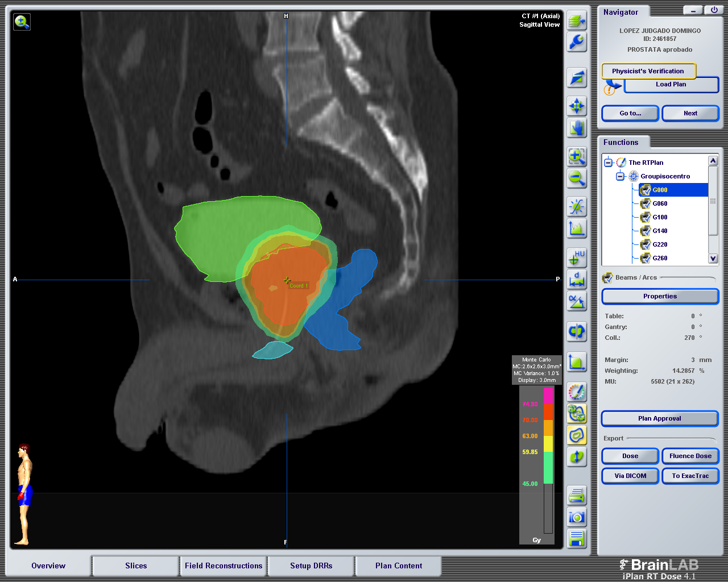The image size is (728, 582).
Task: Take a screenshot with the camera icon
Action: [x=577, y=517]
